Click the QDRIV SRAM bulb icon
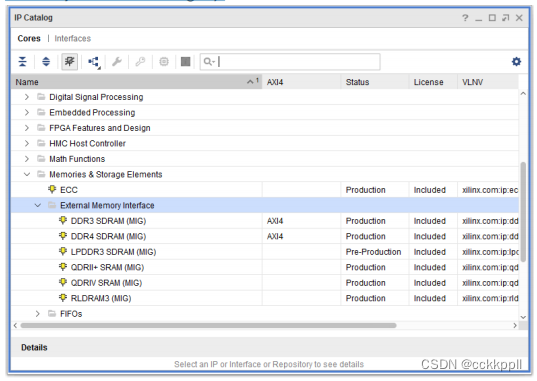The height and width of the screenshot is (381, 537). tap(63, 282)
